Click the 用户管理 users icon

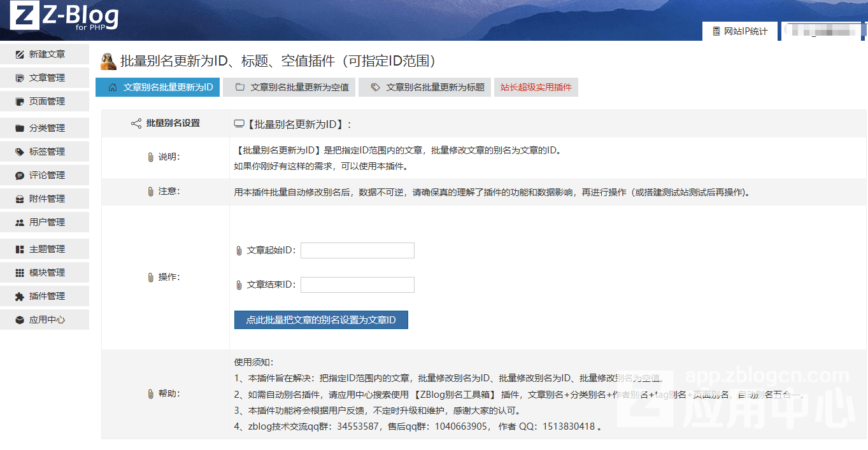coord(20,223)
